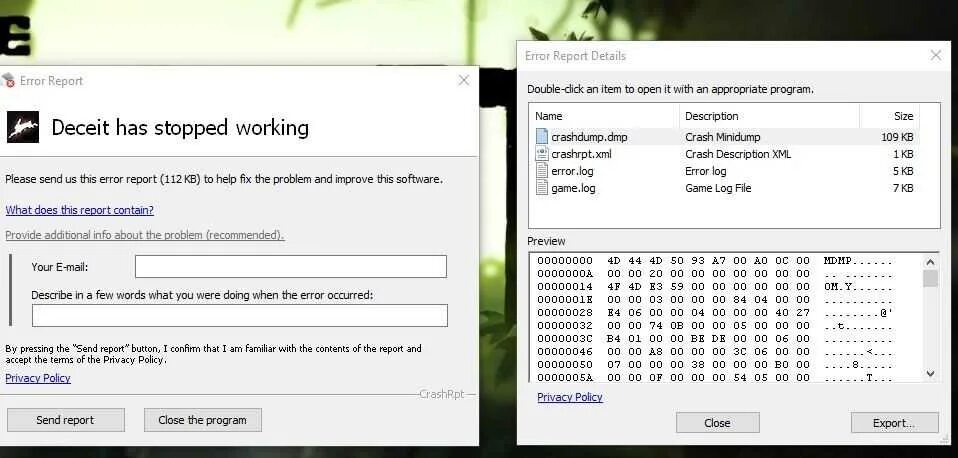This screenshot has height=458, width=958.
Task: Click the crashrpt.xml file icon
Action: [x=541, y=153]
